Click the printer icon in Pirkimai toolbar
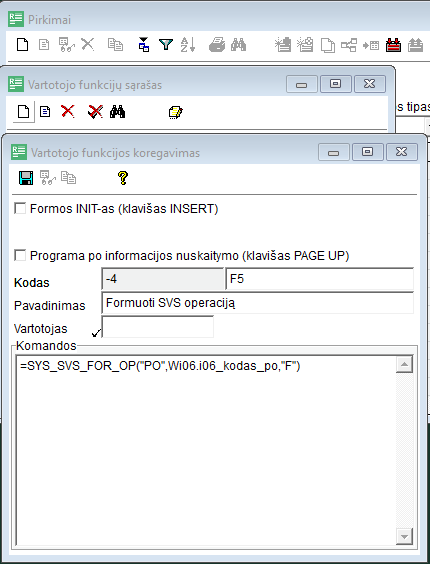The image size is (430, 564). [x=217, y=45]
